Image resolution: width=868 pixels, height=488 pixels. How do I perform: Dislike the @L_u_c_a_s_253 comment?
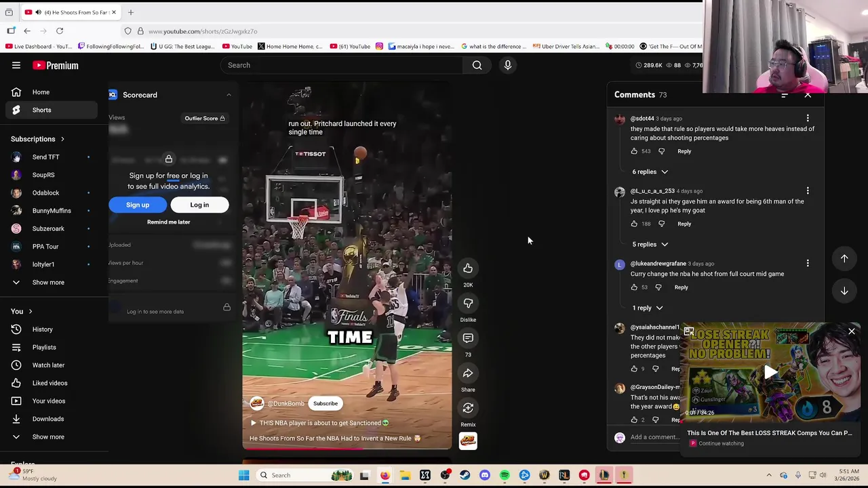point(661,224)
